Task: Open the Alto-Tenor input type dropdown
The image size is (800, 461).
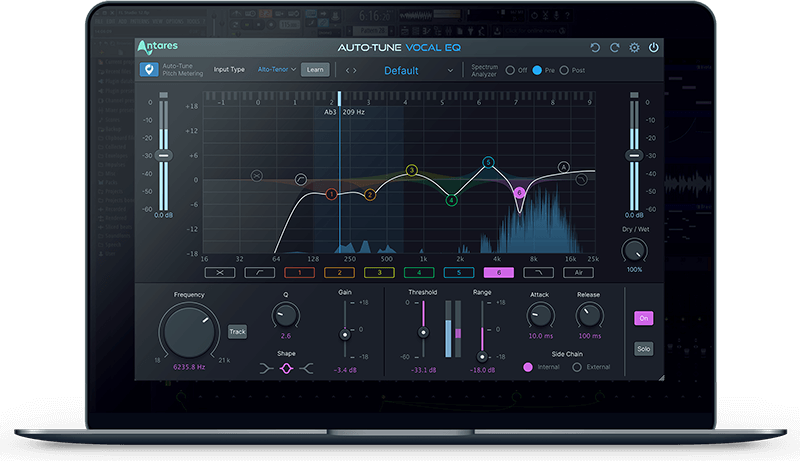Action: pyautogui.click(x=277, y=69)
